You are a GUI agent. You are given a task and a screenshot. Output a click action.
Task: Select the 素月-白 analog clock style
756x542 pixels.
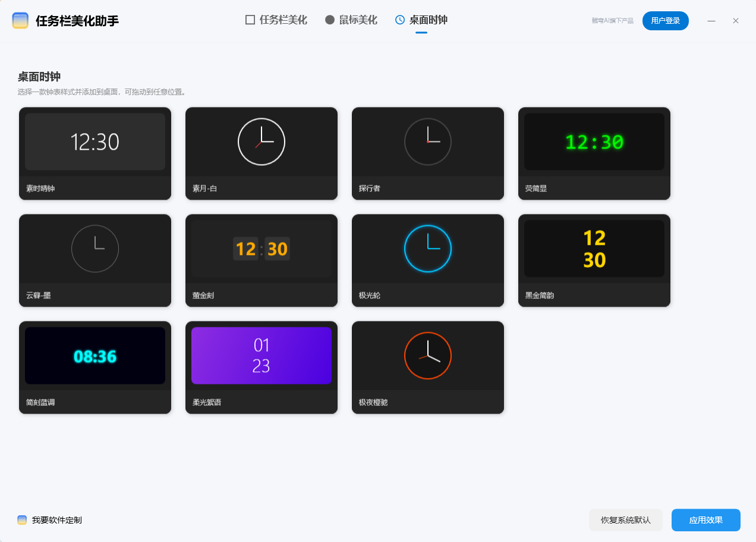pyautogui.click(x=262, y=153)
